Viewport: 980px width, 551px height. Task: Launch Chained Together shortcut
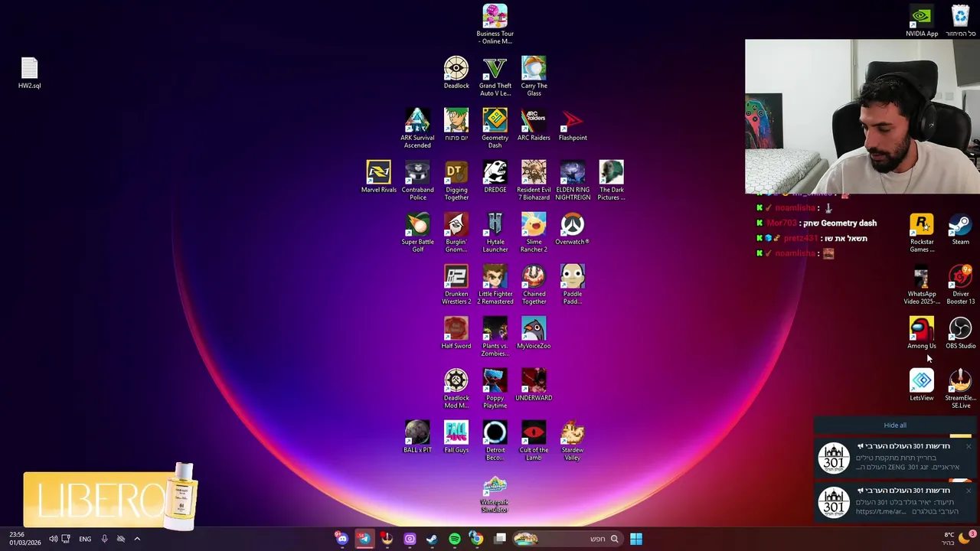(534, 284)
